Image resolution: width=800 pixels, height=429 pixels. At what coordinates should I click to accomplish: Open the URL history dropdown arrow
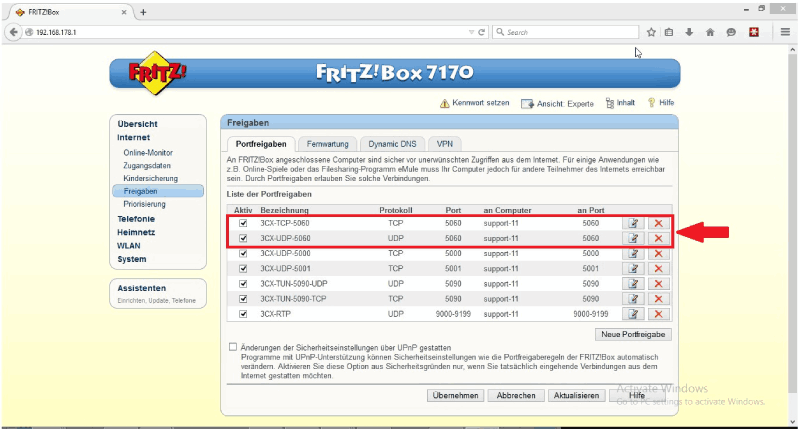click(471, 32)
